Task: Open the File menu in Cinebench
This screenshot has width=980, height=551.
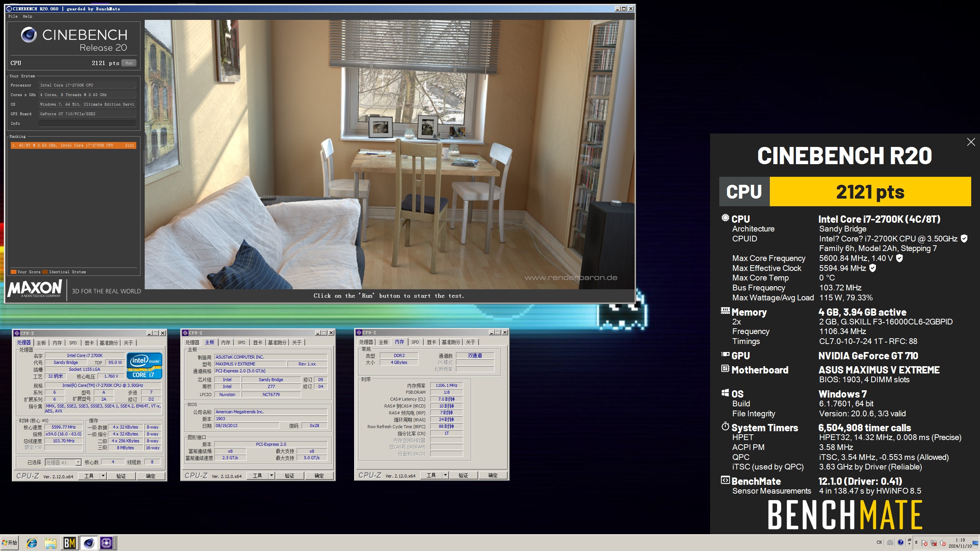Action: coord(13,16)
